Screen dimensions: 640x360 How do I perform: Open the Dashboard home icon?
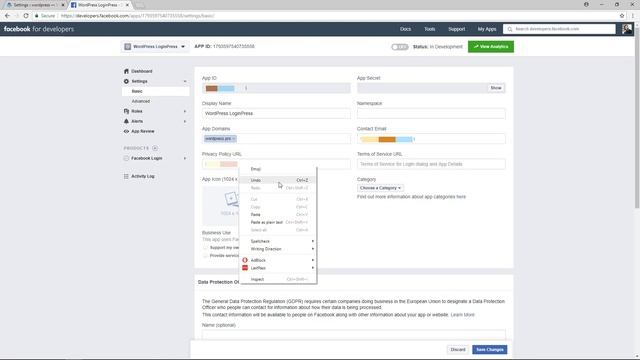(x=126, y=71)
